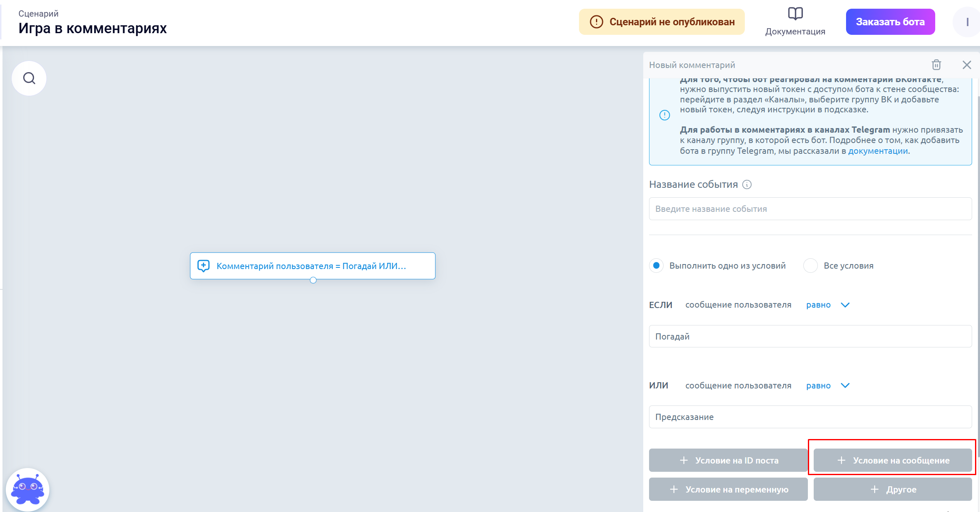This screenshot has width=980, height=512.
Task: Expand the ЕСЛИ condition равно dropdown
Action: coord(845,305)
